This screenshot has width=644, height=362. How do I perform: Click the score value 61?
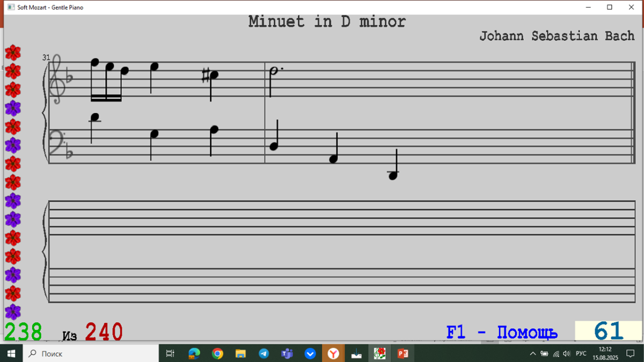pos(608,331)
